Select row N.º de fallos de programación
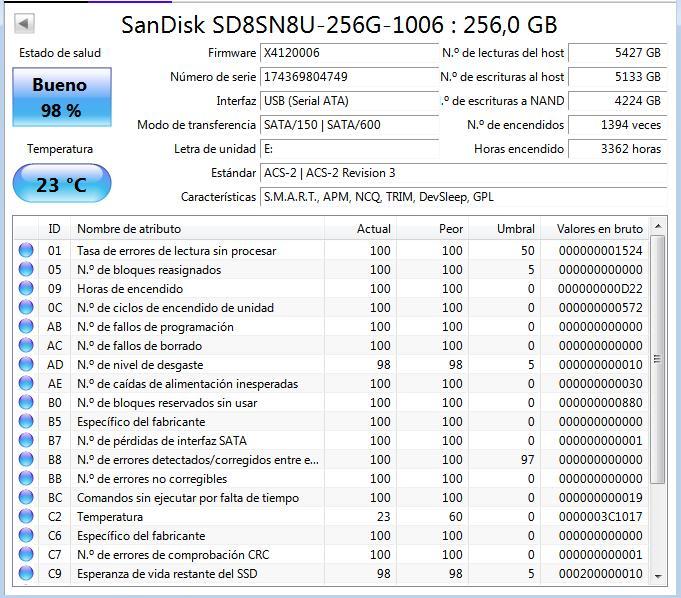This screenshot has height=598, width=681. (x=332, y=327)
